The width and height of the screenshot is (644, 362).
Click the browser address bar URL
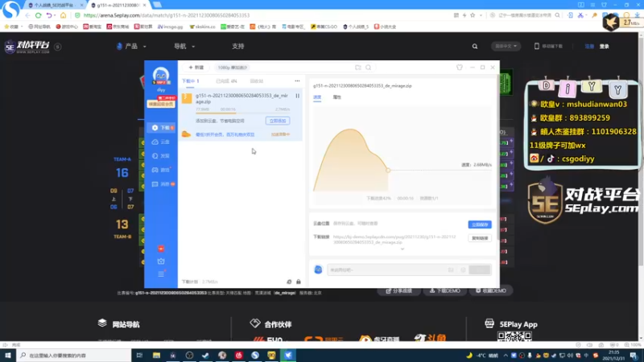tap(167, 15)
